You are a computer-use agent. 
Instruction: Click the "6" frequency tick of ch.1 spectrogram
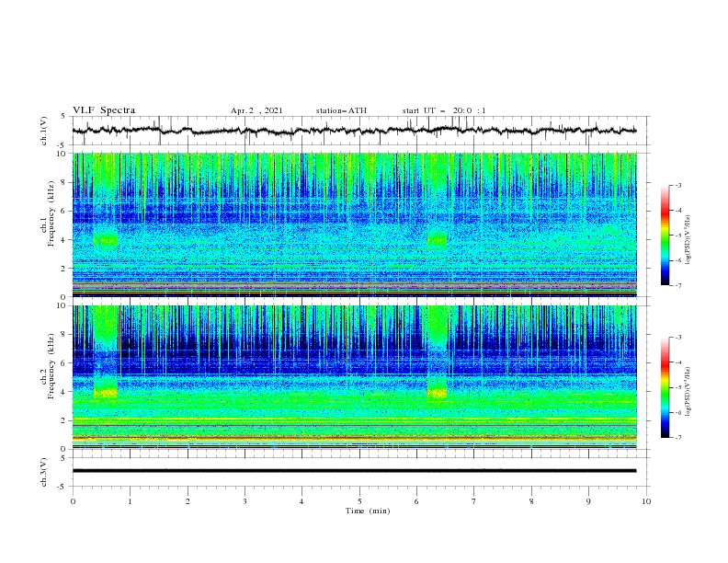(x=64, y=211)
